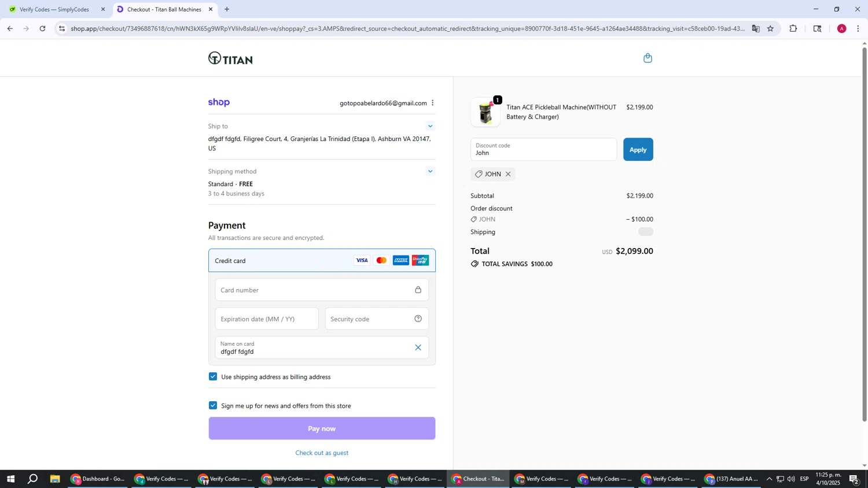Screen dimensions: 868x488
Task: Click the account email gotopoabelardo66@gmail.com
Action: [383, 103]
